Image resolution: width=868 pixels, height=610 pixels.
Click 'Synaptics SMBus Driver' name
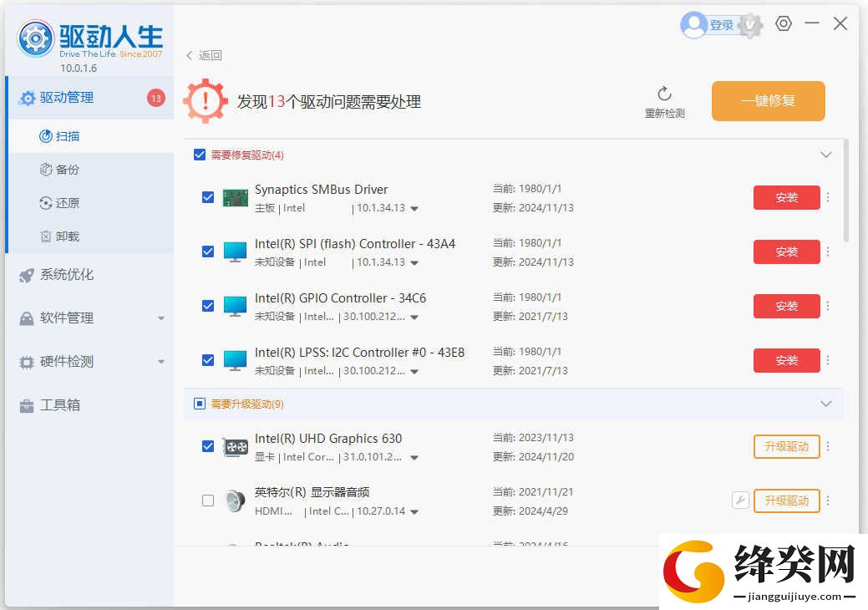tap(321, 190)
